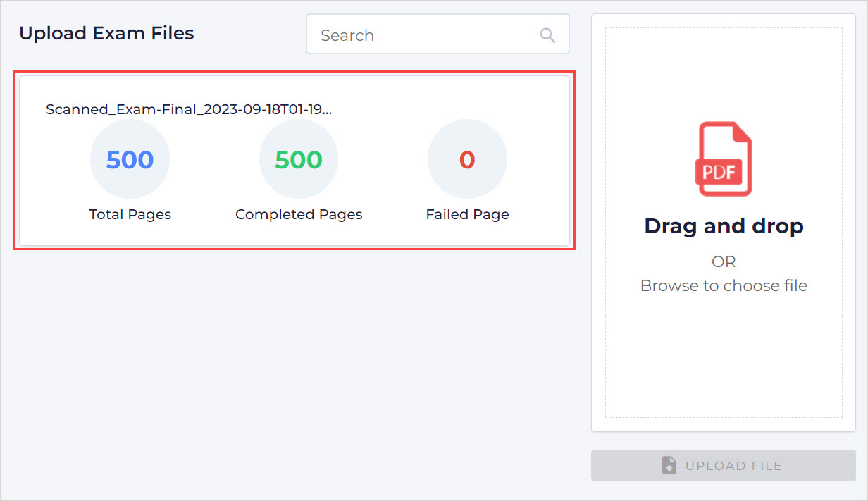Click the red PDF file icon
Screen dimensions: 868x501
pyautogui.click(x=724, y=159)
